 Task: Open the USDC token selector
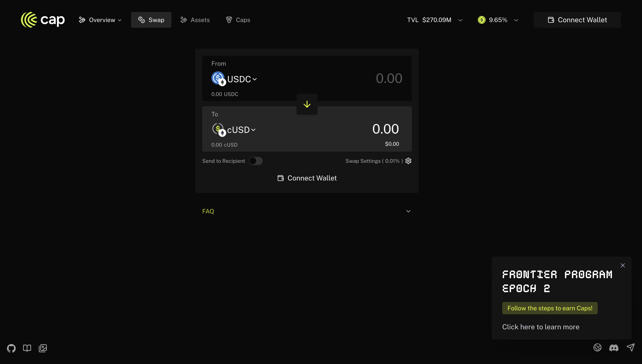(x=234, y=79)
